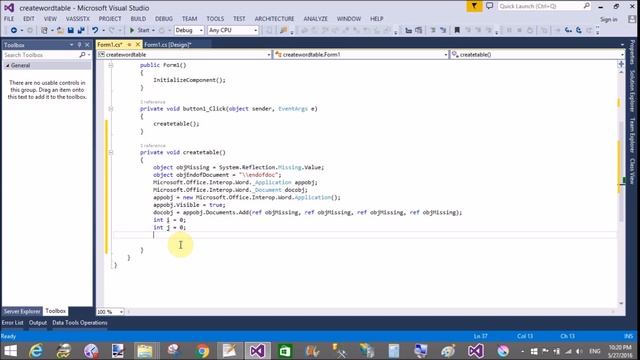Open the TEAM menu

coord(189,19)
